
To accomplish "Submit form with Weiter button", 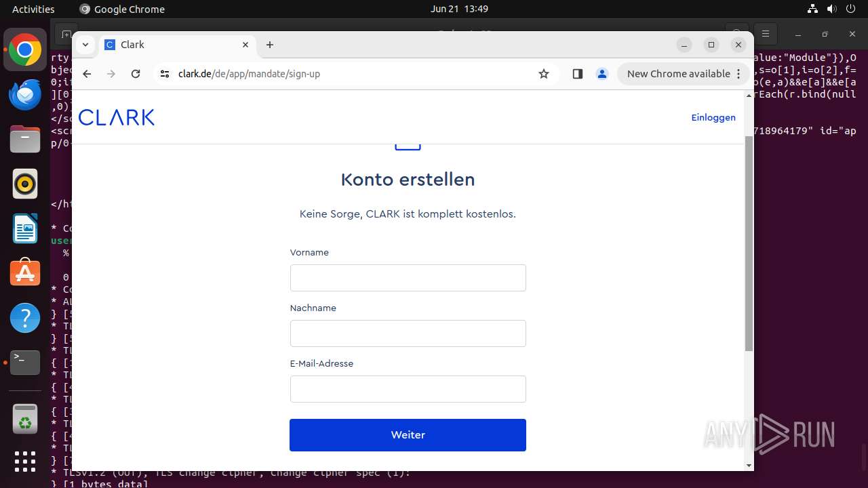I will tap(408, 435).
